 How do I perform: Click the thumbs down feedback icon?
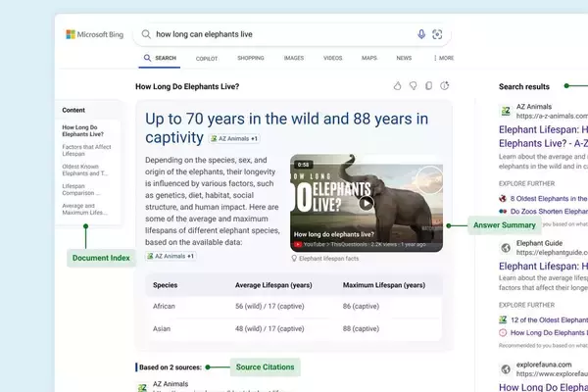coord(414,86)
